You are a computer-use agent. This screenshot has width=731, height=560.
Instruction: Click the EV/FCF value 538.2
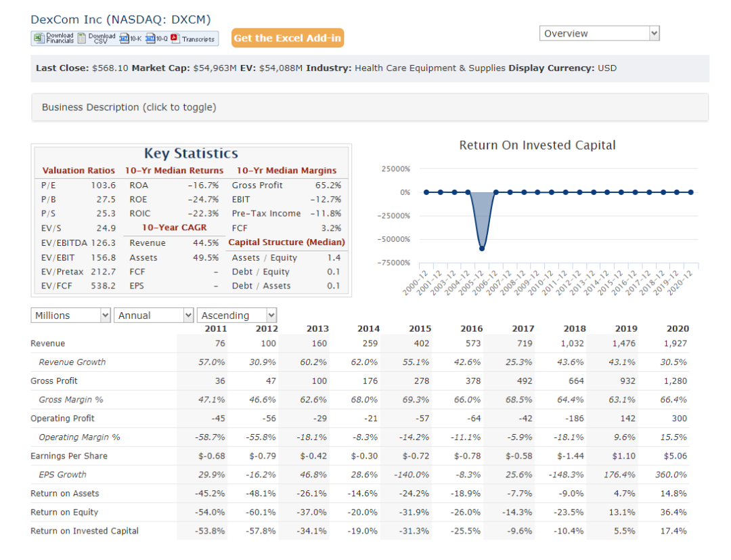click(103, 286)
